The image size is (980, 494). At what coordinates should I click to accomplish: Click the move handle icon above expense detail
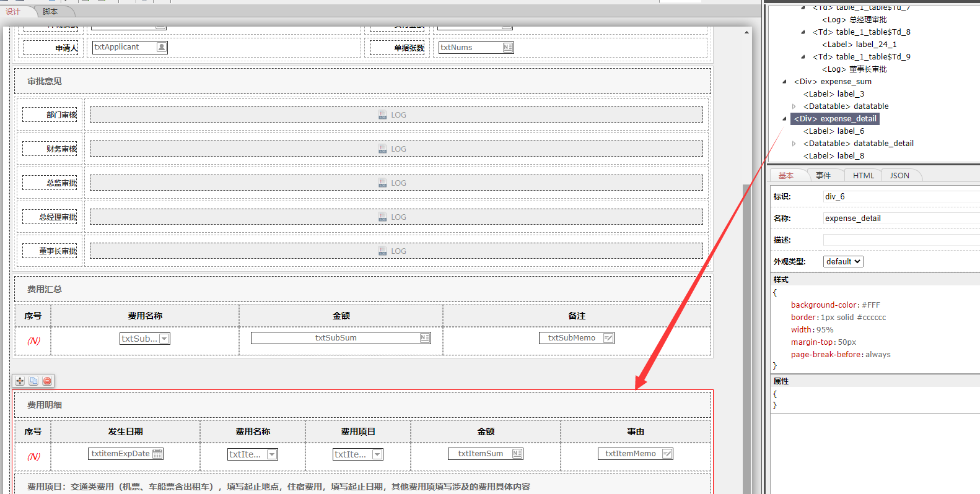[x=20, y=381]
